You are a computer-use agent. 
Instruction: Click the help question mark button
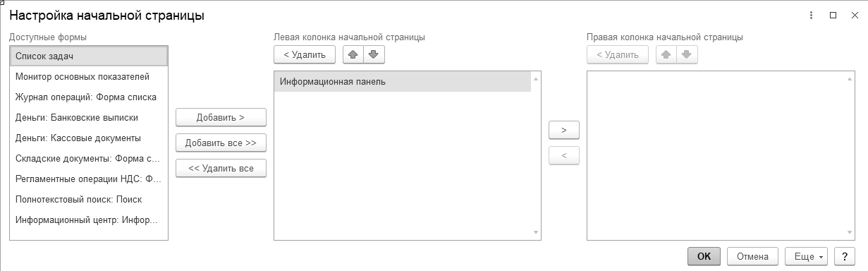(844, 256)
